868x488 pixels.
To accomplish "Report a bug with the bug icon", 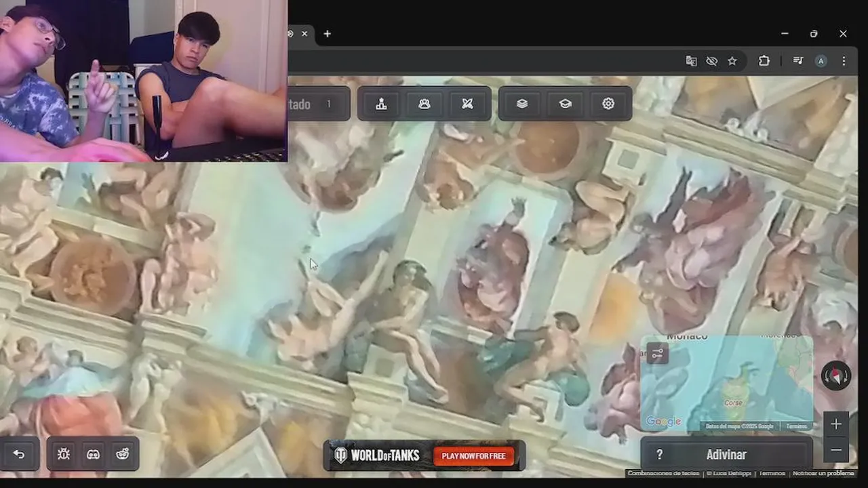I will coord(64,454).
